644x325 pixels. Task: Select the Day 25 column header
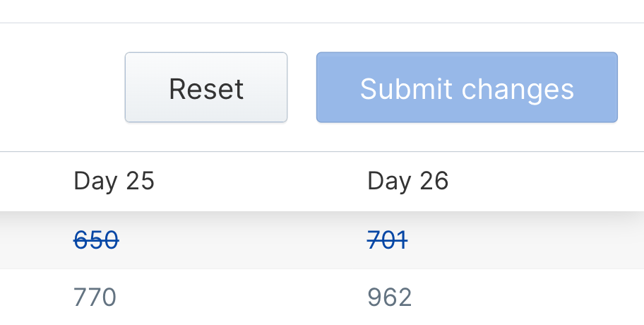click(114, 181)
